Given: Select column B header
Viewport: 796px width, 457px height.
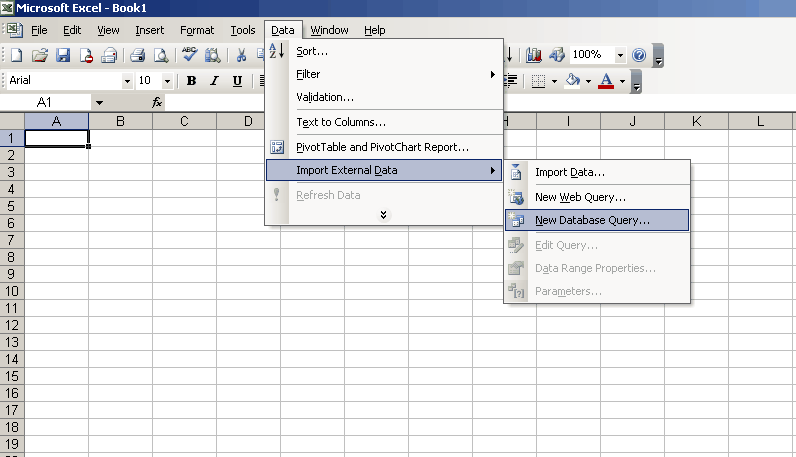Looking at the screenshot, I should [120, 121].
